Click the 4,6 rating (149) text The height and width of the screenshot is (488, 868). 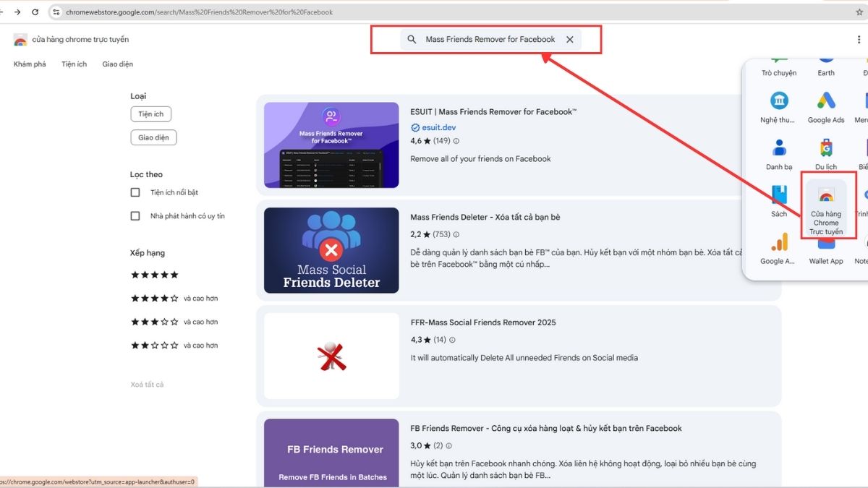point(430,141)
